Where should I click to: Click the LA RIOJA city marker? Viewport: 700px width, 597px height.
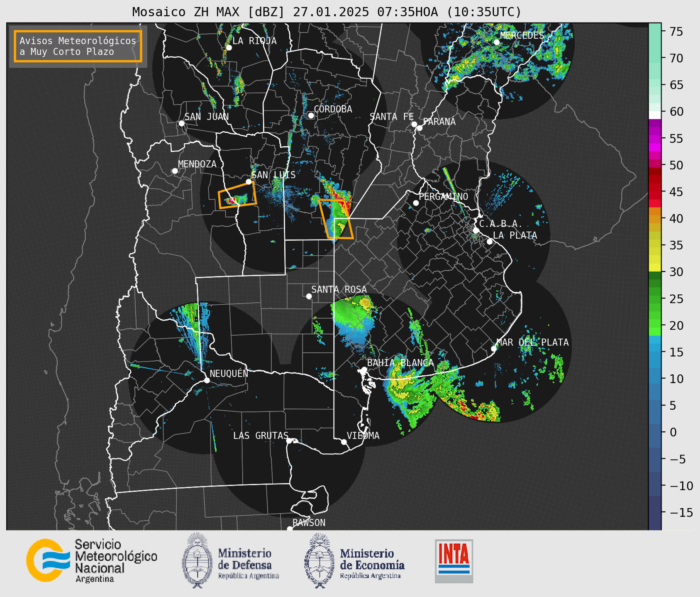coord(229,48)
